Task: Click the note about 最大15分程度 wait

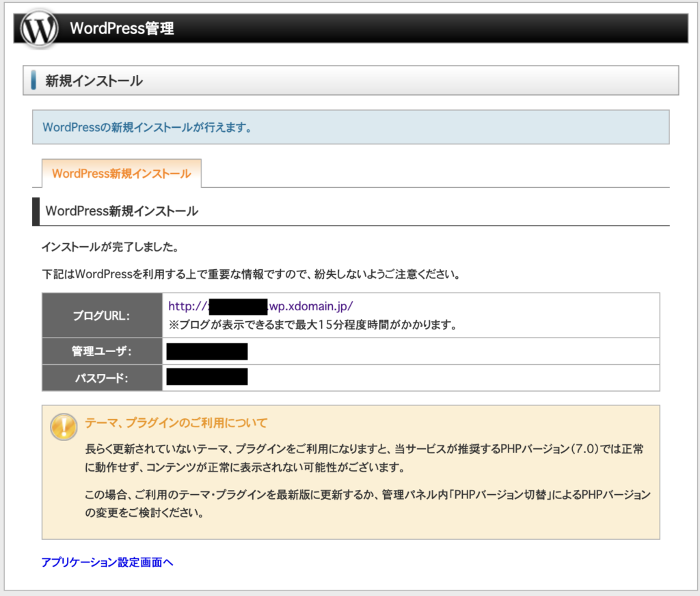Action: click(312, 325)
